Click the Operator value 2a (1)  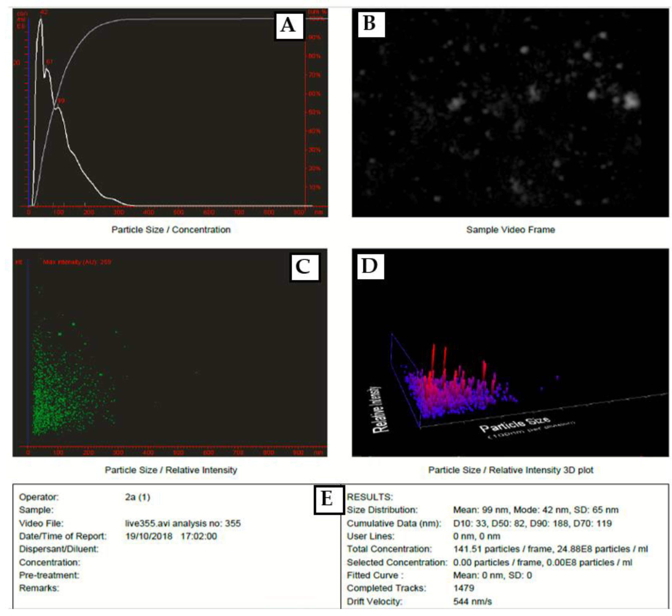point(137,497)
